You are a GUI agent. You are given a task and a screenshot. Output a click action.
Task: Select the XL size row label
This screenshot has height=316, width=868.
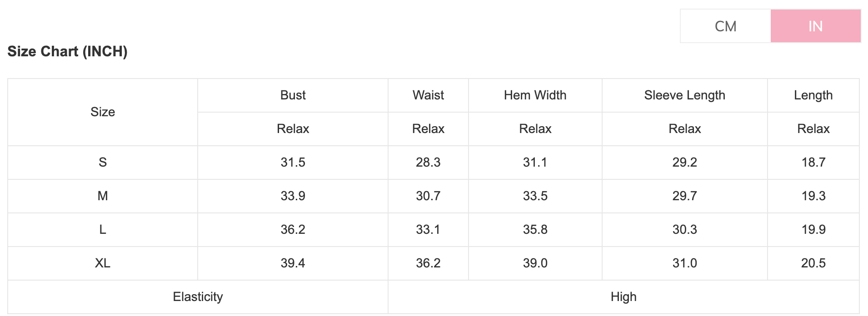(103, 263)
